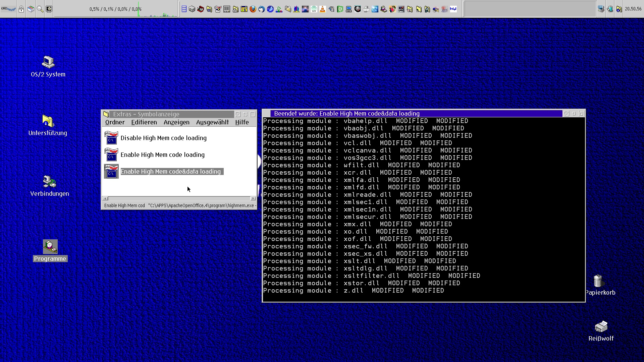Toggle the Disable High Mem code loading option
The image size is (644, 362).
tap(163, 137)
